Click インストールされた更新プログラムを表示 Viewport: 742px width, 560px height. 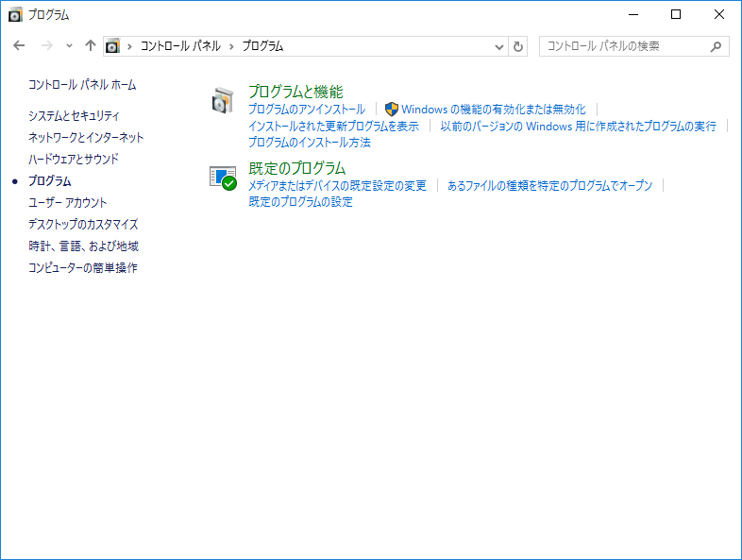333,127
